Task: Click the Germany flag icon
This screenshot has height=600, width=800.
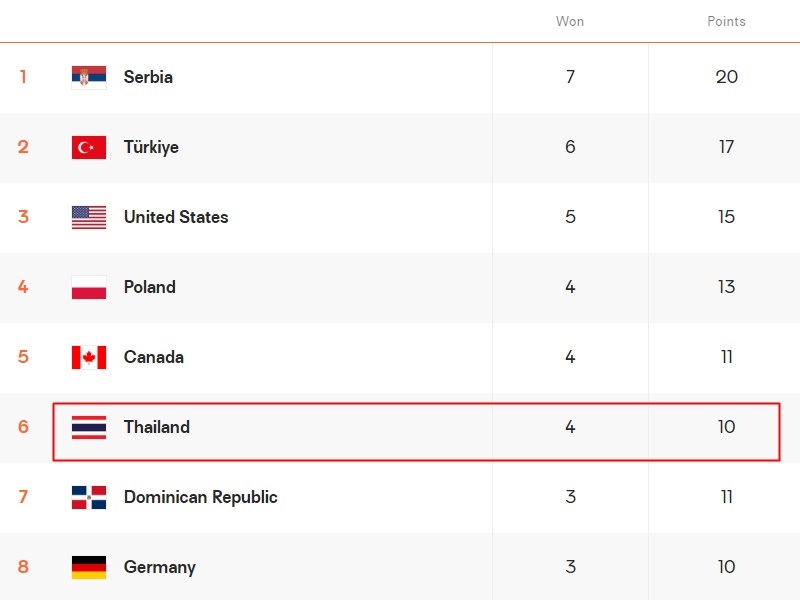Action: (89, 567)
